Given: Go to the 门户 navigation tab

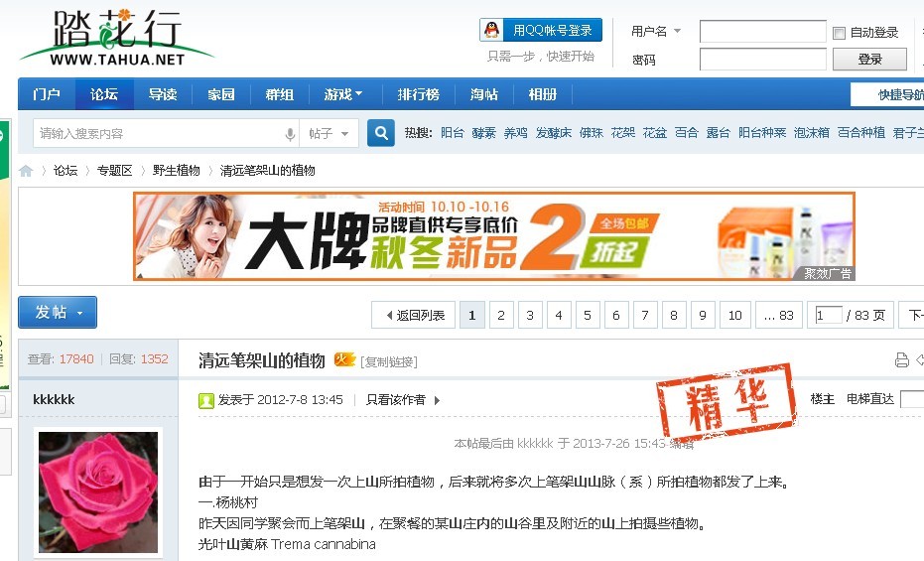Looking at the screenshot, I should (x=47, y=95).
